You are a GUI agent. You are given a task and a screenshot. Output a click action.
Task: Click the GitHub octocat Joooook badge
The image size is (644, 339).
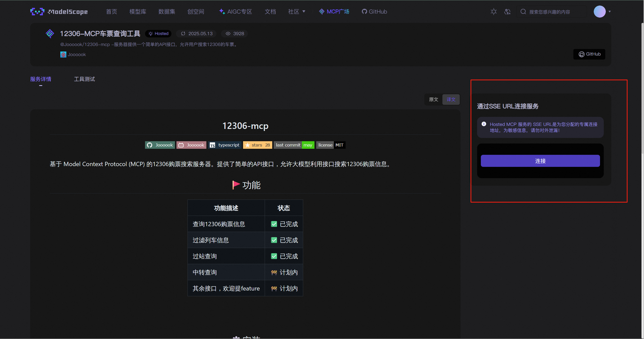(x=160, y=145)
